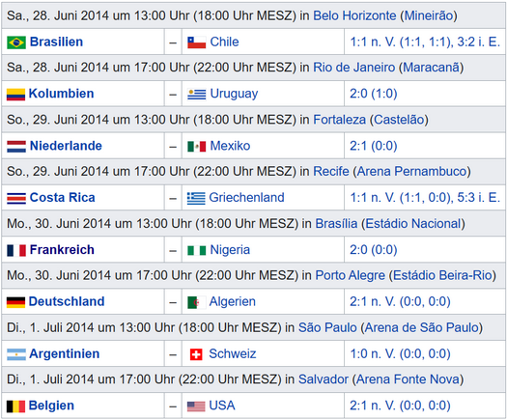Open the Costa Rica versus Griechenland score link
The image size is (507, 420).
[x=425, y=198]
